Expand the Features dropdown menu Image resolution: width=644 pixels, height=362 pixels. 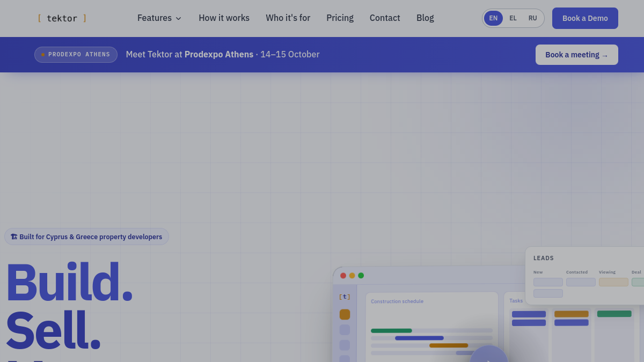coord(159,18)
